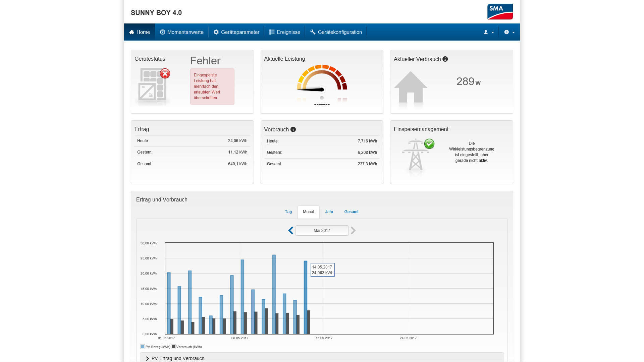Click the Mai 2017 date field
The image size is (644, 362).
coord(322,231)
